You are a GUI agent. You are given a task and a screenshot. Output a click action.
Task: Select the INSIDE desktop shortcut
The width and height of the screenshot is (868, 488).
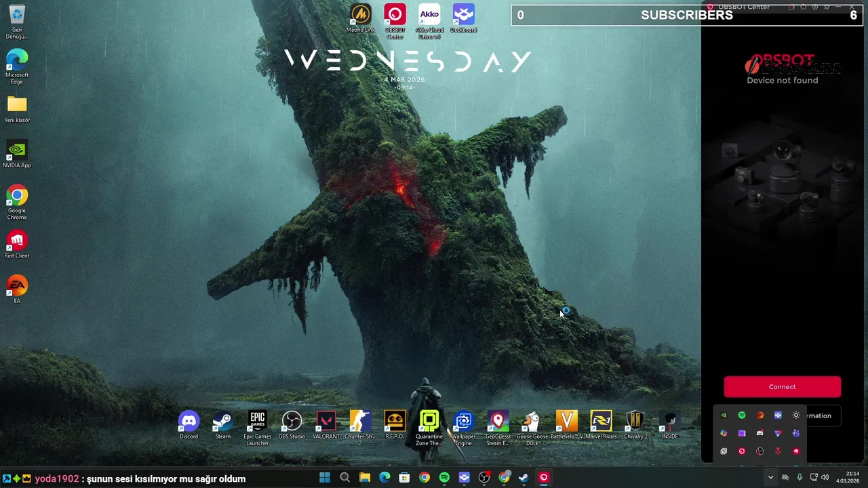coord(670,425)
